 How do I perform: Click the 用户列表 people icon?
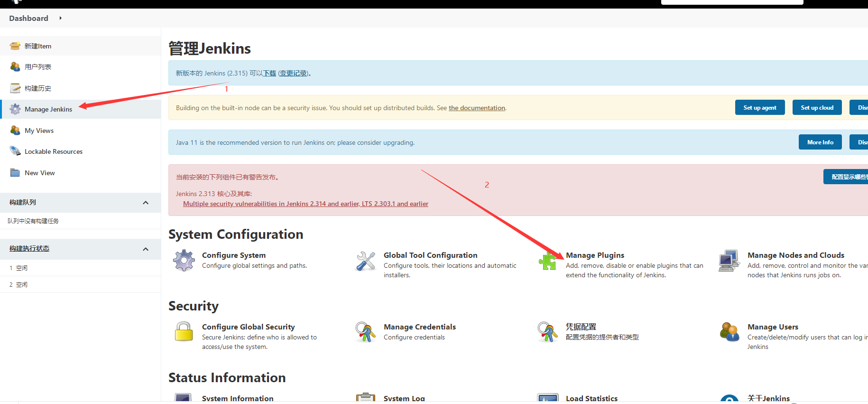click(15, 66)
